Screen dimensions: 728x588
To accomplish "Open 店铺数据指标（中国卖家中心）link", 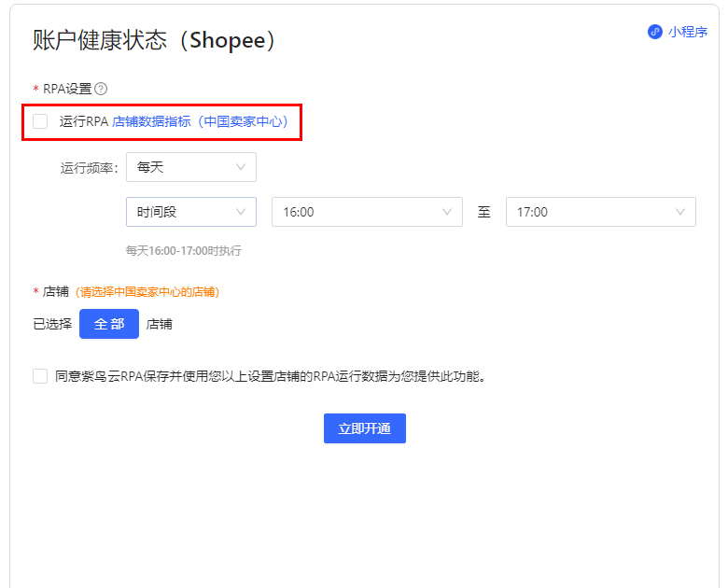I will coord(200,121).
